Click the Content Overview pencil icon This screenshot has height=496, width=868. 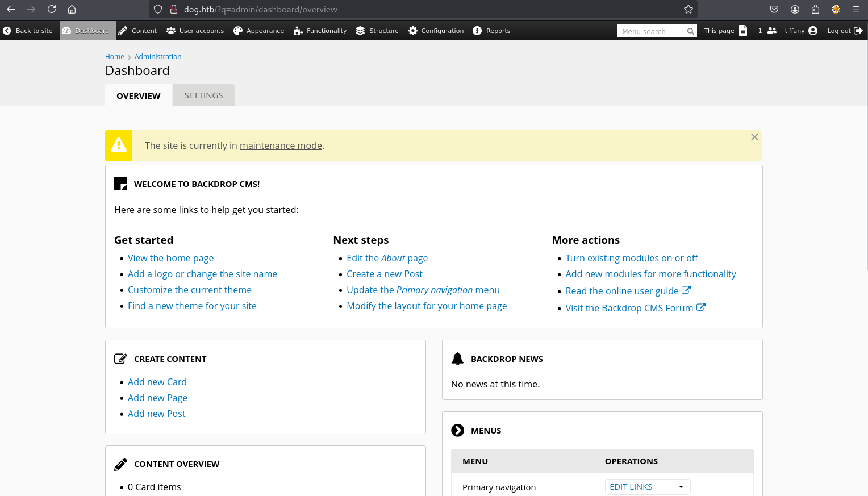point(120,464)
